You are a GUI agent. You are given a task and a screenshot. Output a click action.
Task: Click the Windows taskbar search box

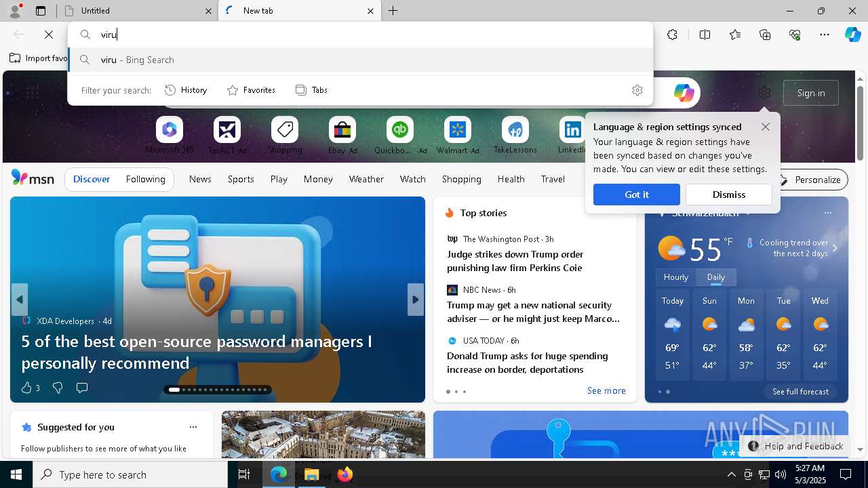tap(130, 474)
